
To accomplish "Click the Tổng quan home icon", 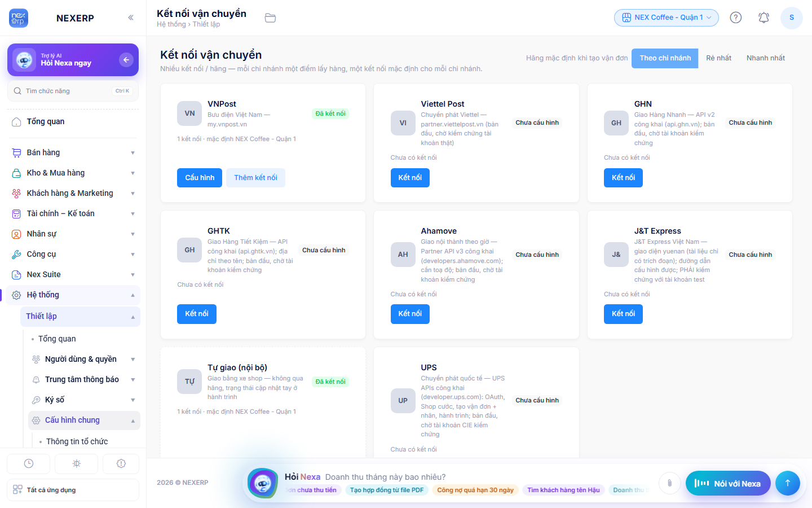I will (x=16, y=121).
